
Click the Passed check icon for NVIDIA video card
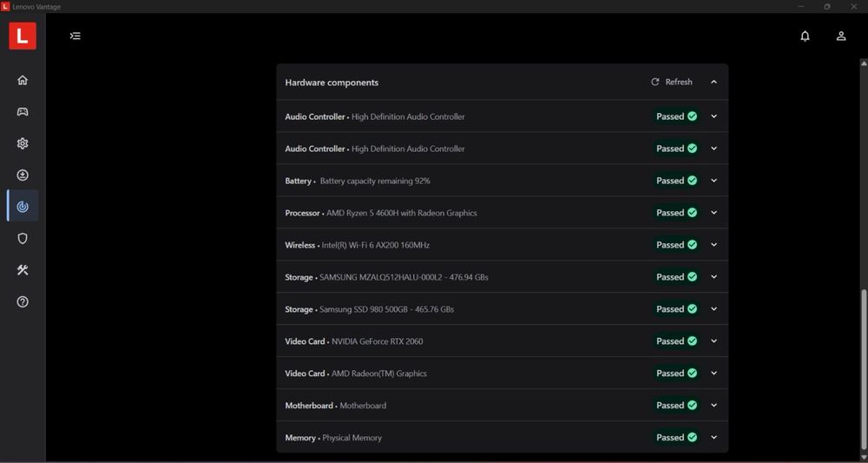(x=692, y=341)
